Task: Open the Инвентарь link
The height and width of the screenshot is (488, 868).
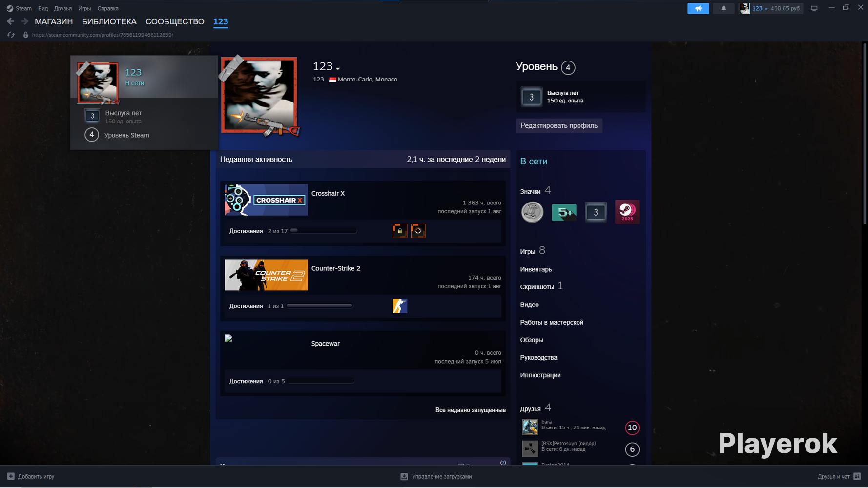Action: click(536, 269)
